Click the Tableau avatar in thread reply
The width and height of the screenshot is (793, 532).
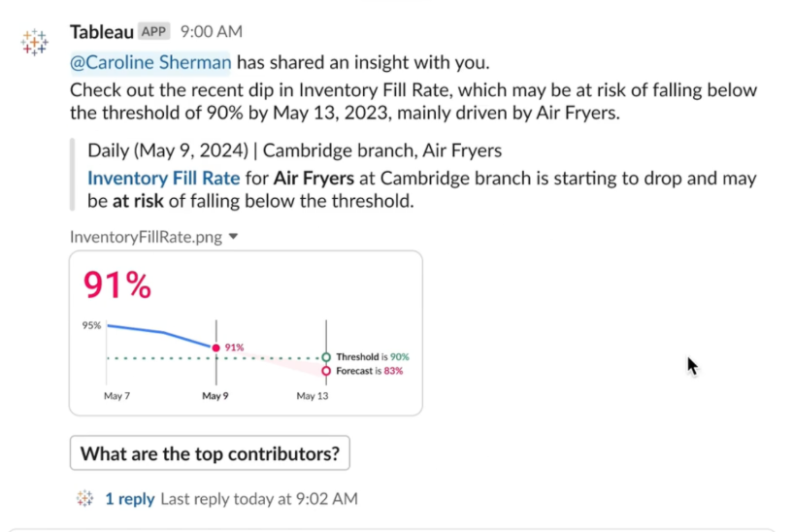85,498
